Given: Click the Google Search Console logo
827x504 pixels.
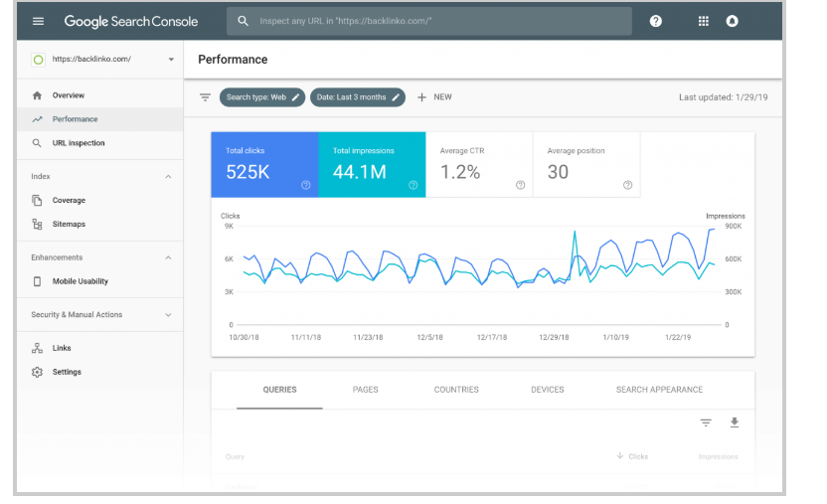Looking at the screenshot, I should pos(131,22).
